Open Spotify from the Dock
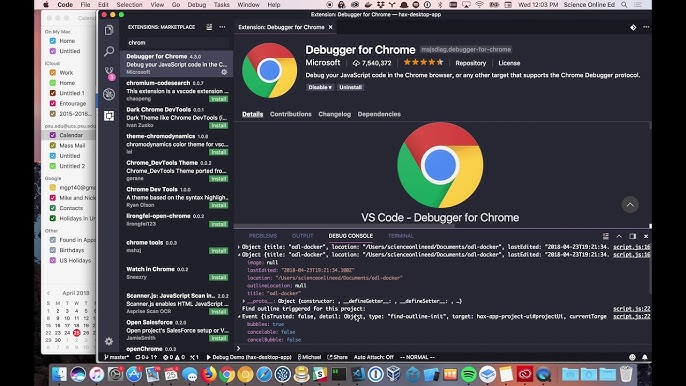686x386 pixels. (x=469, y=375)
